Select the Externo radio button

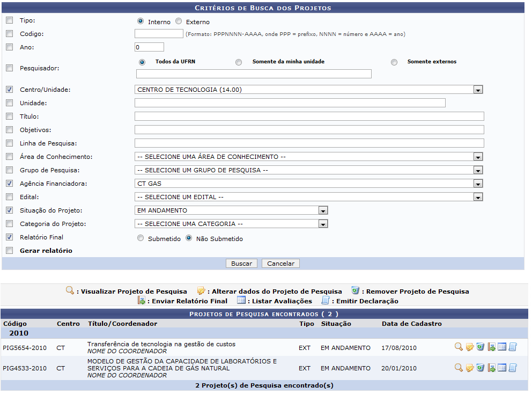coord(178,21)
